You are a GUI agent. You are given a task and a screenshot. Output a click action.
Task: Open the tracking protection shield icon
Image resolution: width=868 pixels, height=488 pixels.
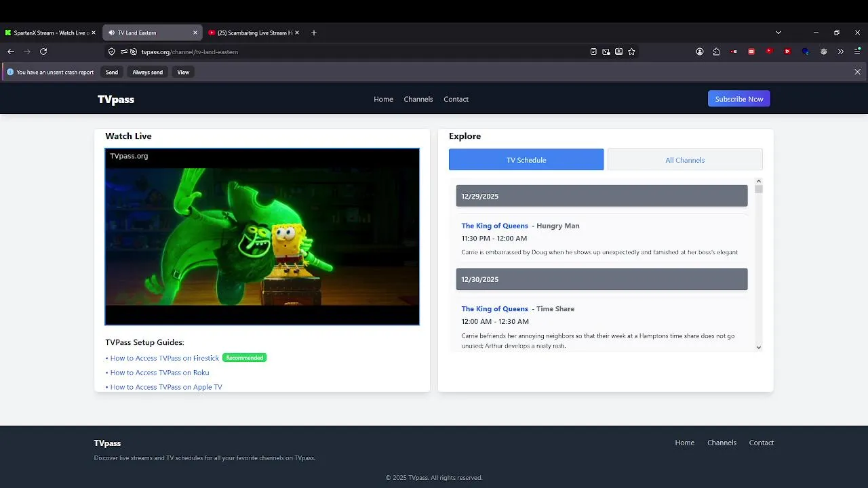112,52
